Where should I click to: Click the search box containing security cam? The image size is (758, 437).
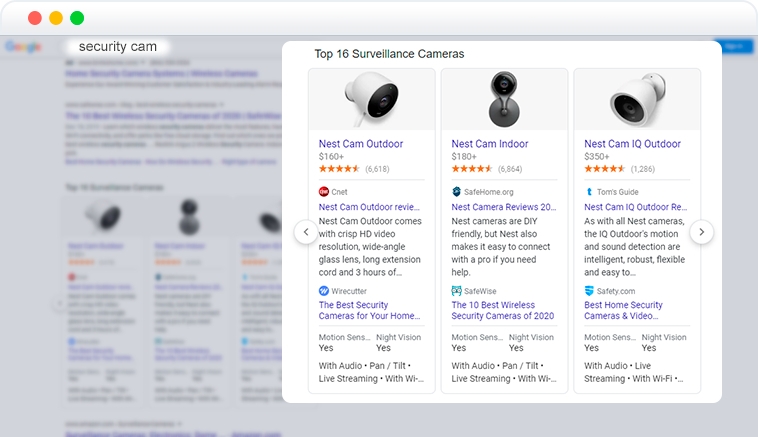tap(117, 46)
